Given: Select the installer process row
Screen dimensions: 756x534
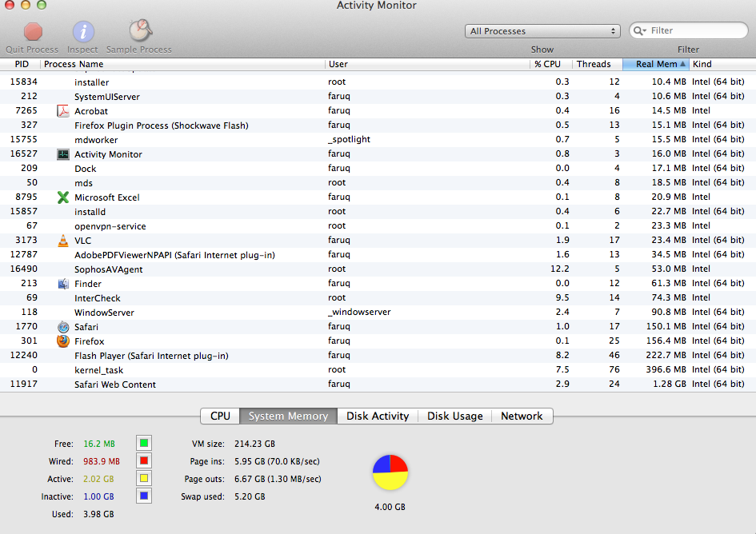Looking at the screenshot, I should pyautogui.click(x=378, y=82).
